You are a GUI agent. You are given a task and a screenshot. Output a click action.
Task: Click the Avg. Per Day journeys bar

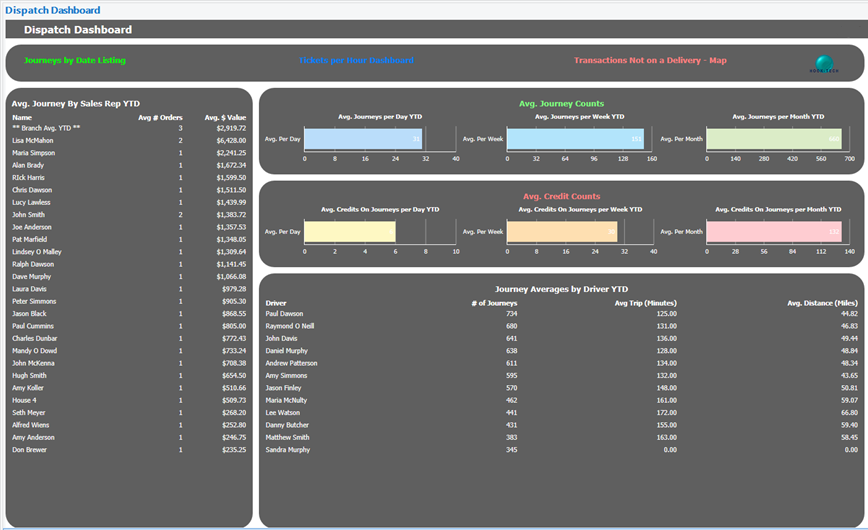coord(363,139)
